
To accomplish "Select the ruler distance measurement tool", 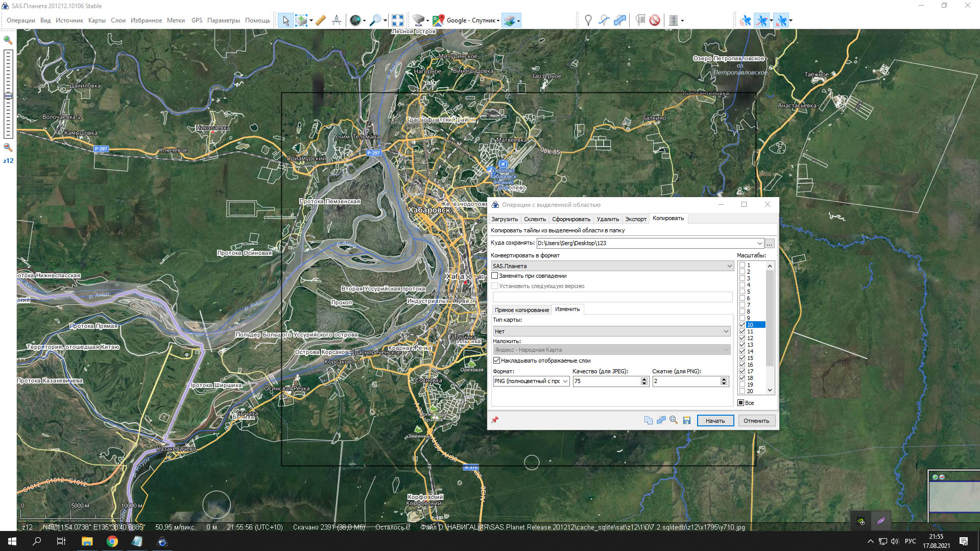I will click(320, 20).
